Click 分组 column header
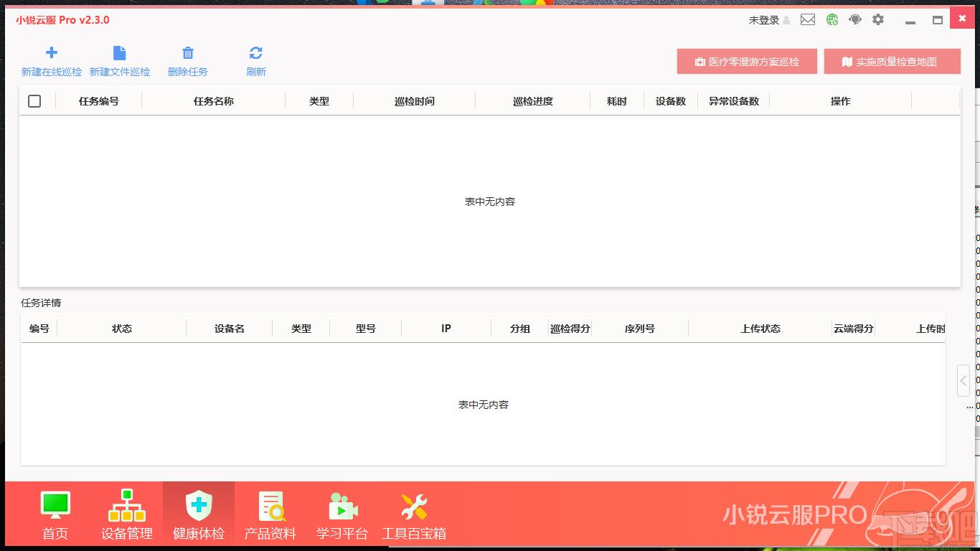This screenshot has height=551, width=980. [x=520, y=329]
